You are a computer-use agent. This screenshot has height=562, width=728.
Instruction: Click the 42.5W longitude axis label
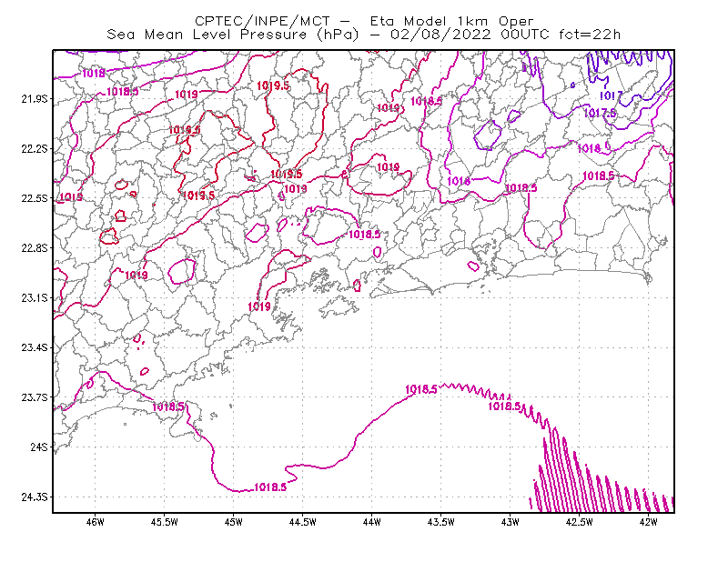[580, 522]
